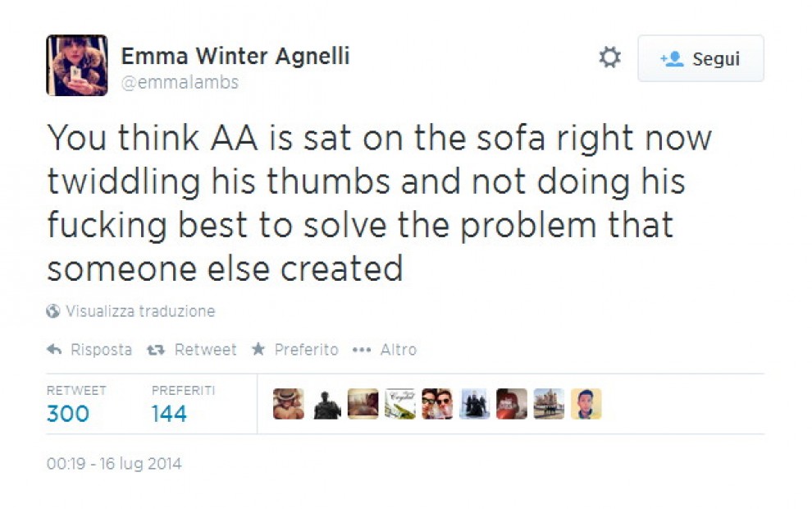View the 300 retweets list

[68, 413]
